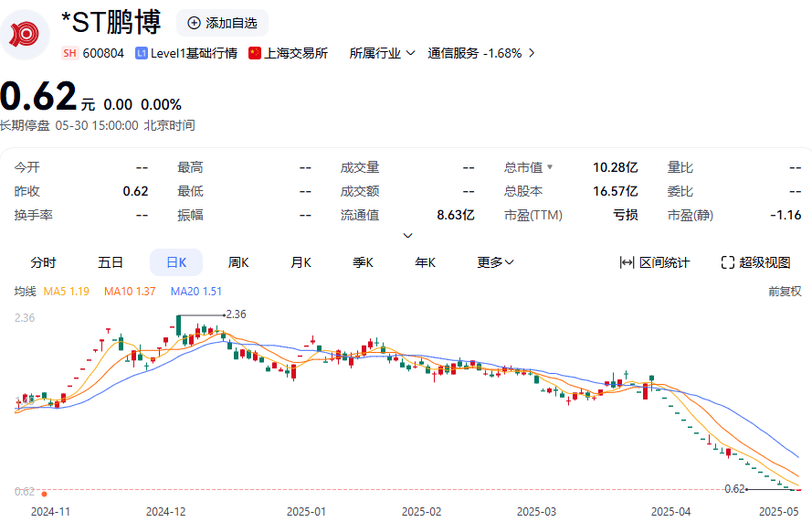Click the 前复权 adjustment button
Screen dimensions: 812x522
click(784, 291)
